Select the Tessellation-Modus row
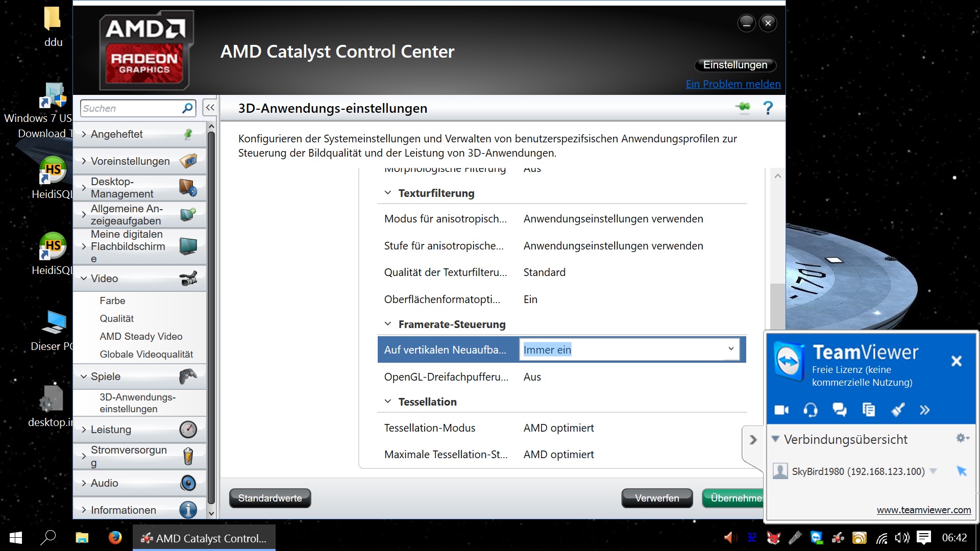The width and height of the screenshot is (980, 551). pyautogui.click(x=561, y=428)
